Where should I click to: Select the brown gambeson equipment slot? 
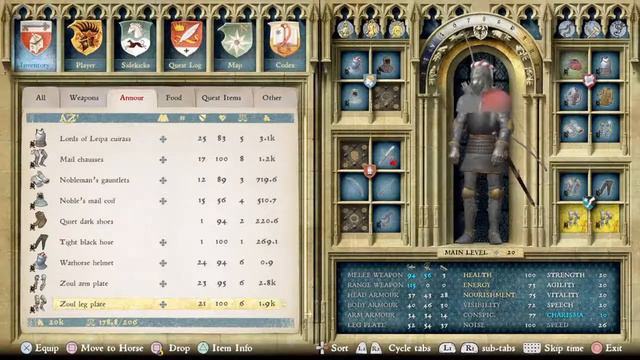pos(605,97)
